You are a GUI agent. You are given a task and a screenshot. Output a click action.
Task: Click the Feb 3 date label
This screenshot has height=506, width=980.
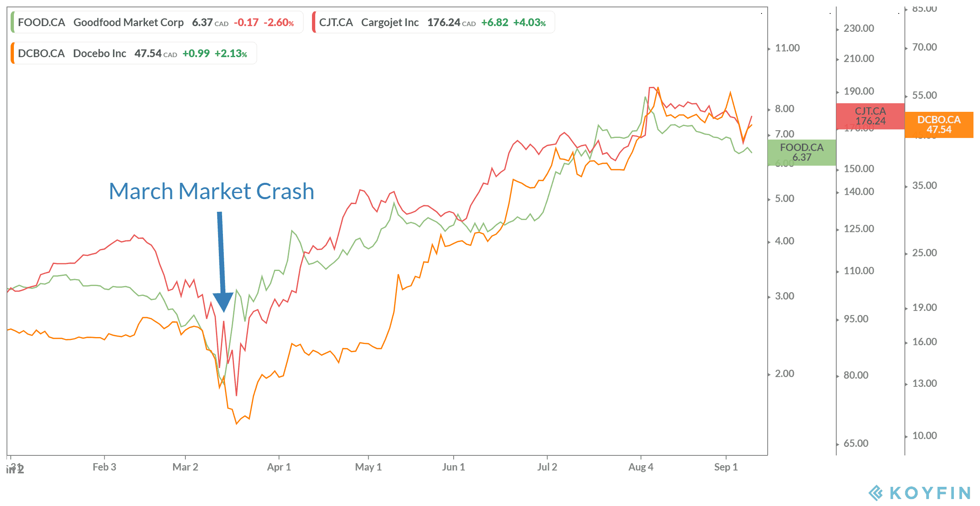[x=104, y=467]
